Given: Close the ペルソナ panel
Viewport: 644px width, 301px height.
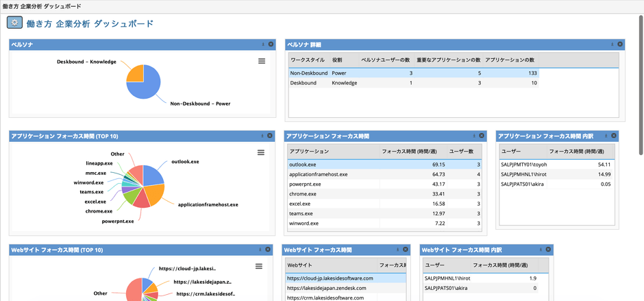Looking at the screenshot, I should [271, 44].
